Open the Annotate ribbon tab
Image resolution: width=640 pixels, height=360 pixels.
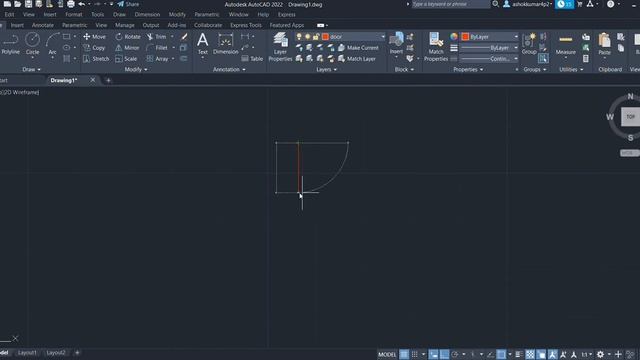[43, 25]
